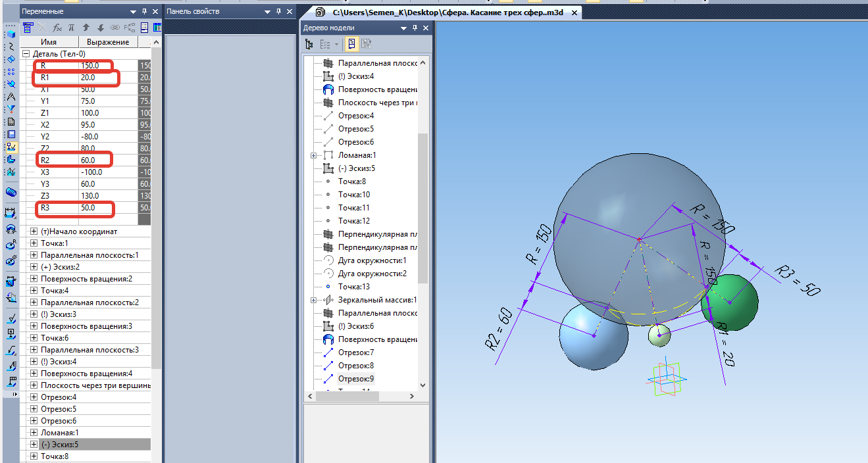Move variable down with down-arrow icon
Viewport: 868px width, 463px height.
[x=101, y=28]
